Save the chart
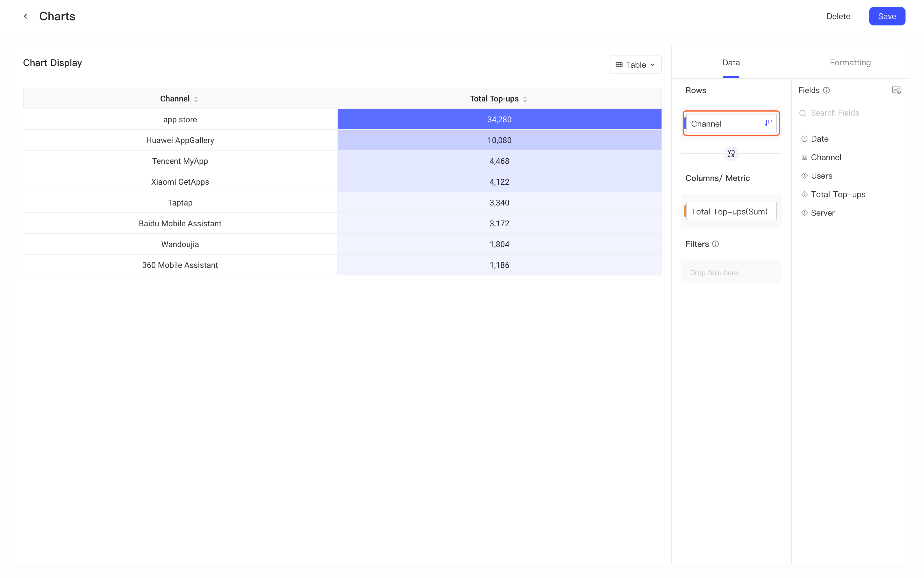This screenshot has width=924, height=578. (x=886, y=16)
